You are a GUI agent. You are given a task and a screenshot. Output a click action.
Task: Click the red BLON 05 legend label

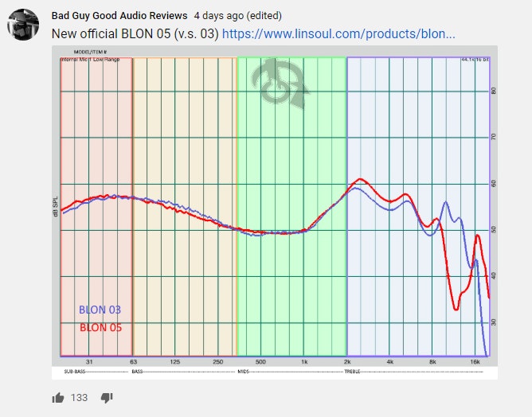100,327
